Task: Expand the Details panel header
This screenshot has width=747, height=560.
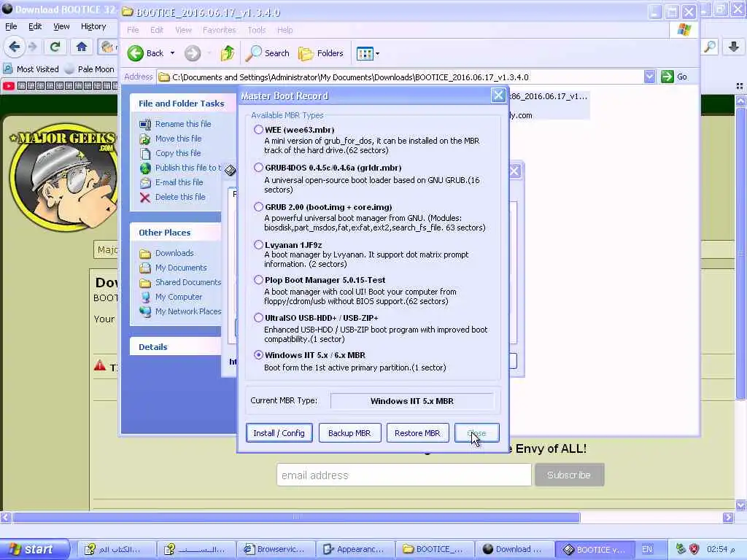Action: coord(176,346)
